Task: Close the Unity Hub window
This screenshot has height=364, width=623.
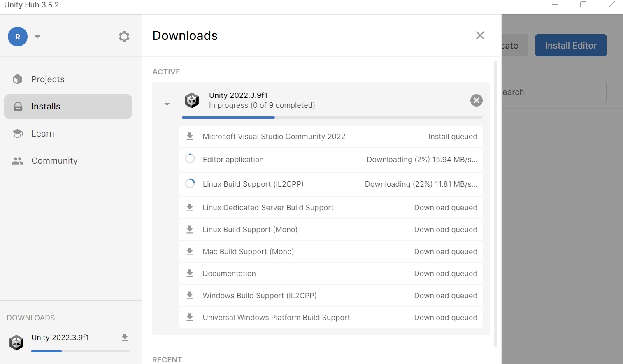Action: tap(611, 5)
